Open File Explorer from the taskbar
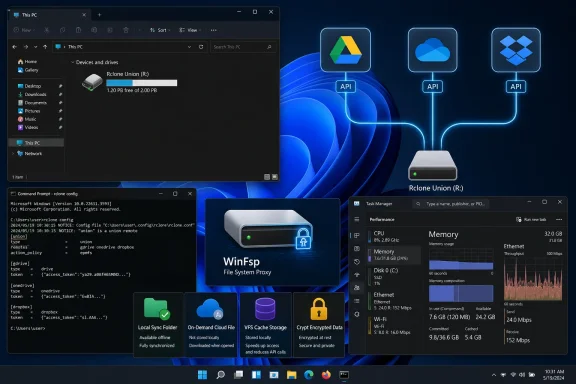576x384 pixels. [292, 375]
